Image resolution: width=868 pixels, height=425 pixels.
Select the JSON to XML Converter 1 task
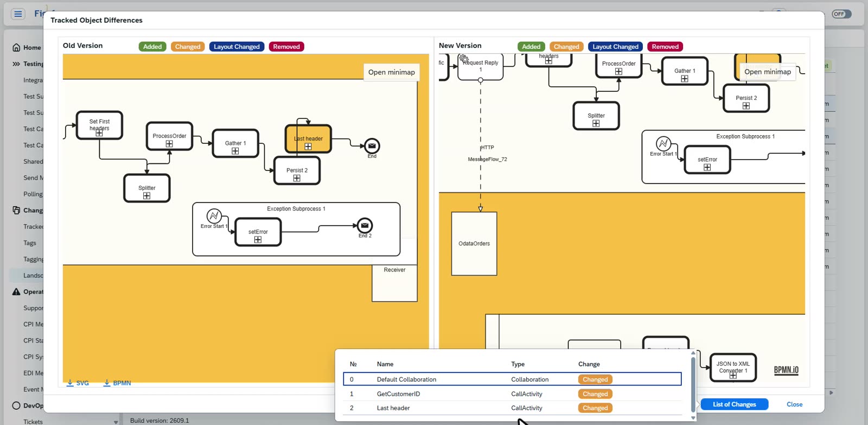733,367
